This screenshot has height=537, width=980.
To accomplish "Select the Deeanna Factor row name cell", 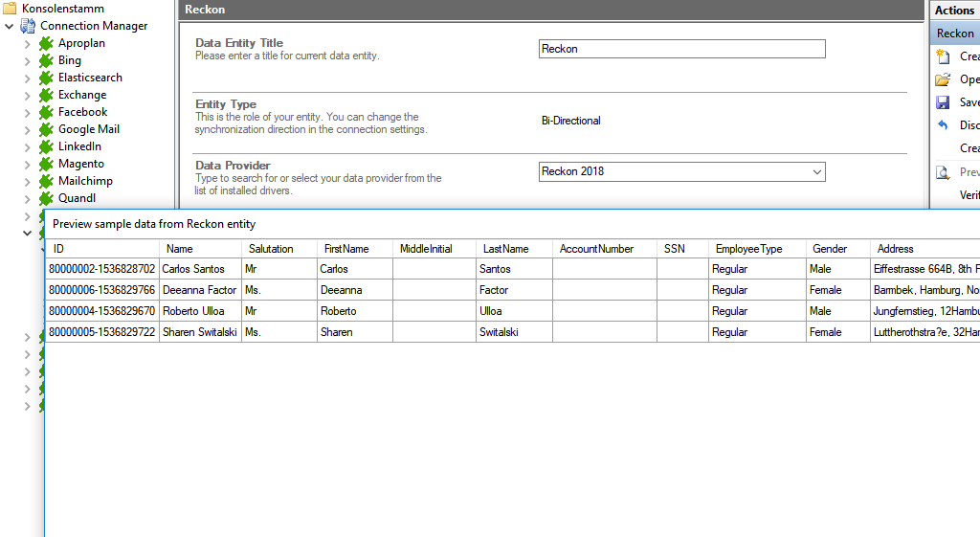I will pos(199,290).
